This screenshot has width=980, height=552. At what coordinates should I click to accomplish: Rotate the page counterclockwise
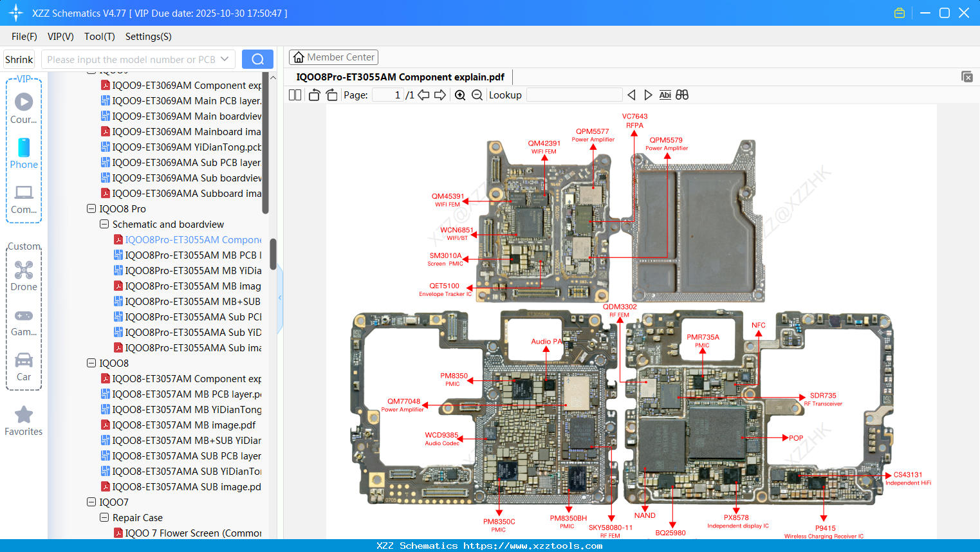313,95
